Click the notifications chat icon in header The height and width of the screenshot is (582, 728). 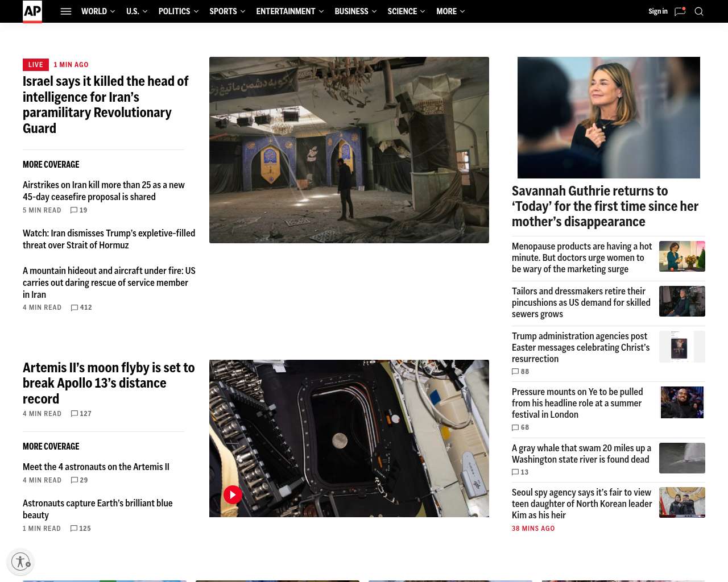coord(680,11)
